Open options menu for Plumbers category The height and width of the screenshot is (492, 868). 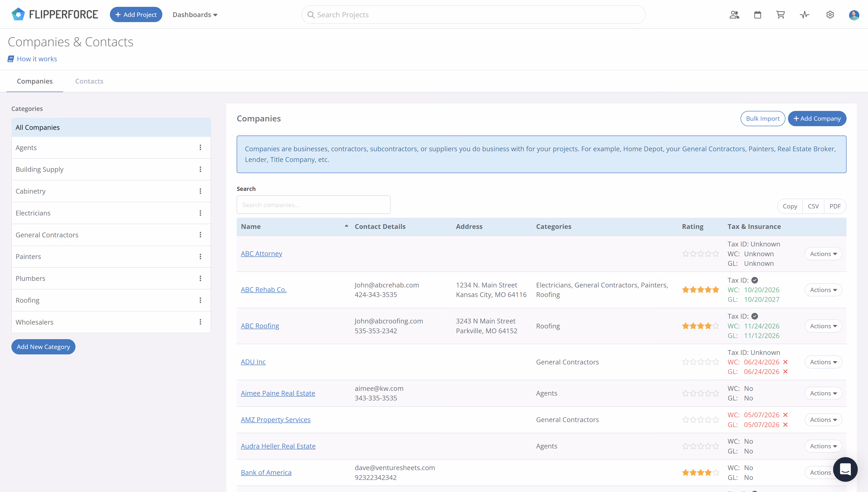[x=200, y=278]
